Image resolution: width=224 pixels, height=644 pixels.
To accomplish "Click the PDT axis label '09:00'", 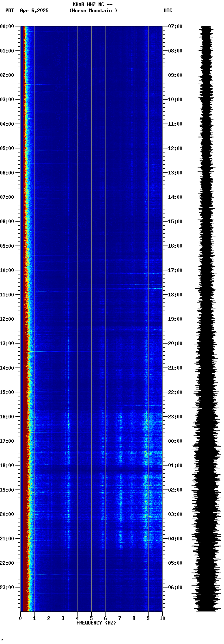I will 7,246.
